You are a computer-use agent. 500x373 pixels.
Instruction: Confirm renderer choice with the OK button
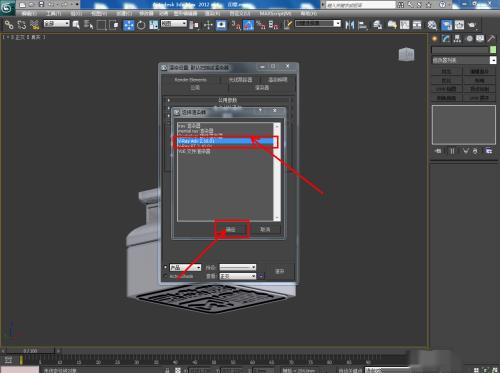coord(231,229)
